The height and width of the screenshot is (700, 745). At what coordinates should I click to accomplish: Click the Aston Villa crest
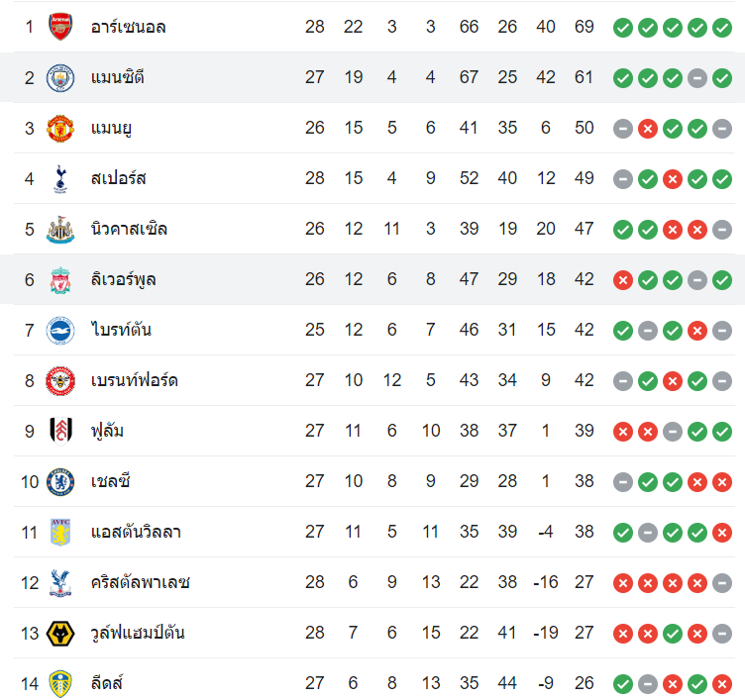60,532
